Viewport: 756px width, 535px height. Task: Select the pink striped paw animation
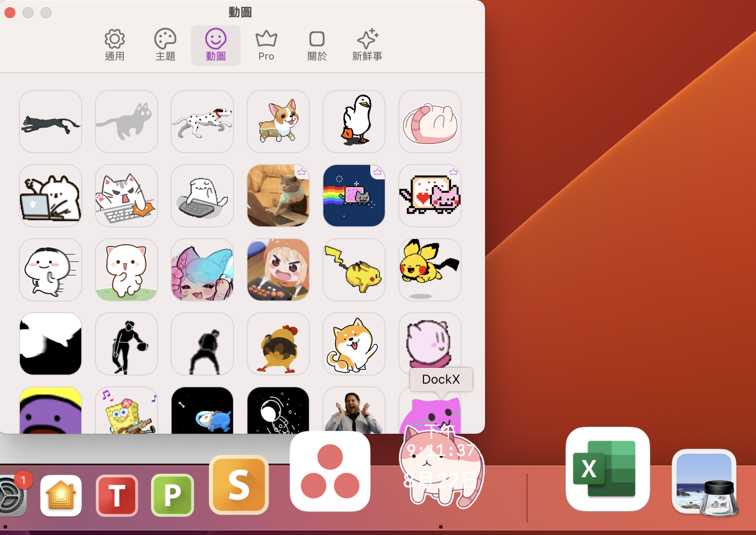click(430, 122)
